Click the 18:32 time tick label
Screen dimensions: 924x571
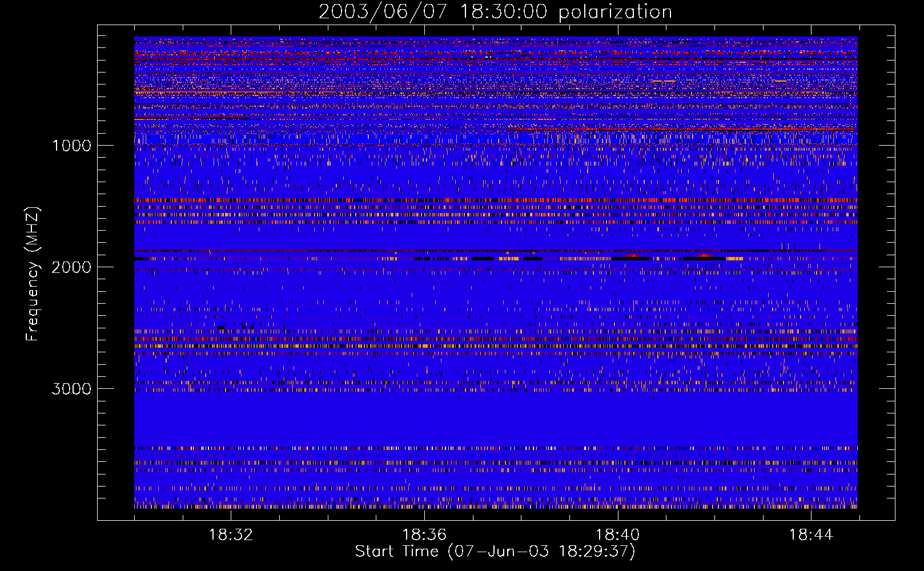231,535
